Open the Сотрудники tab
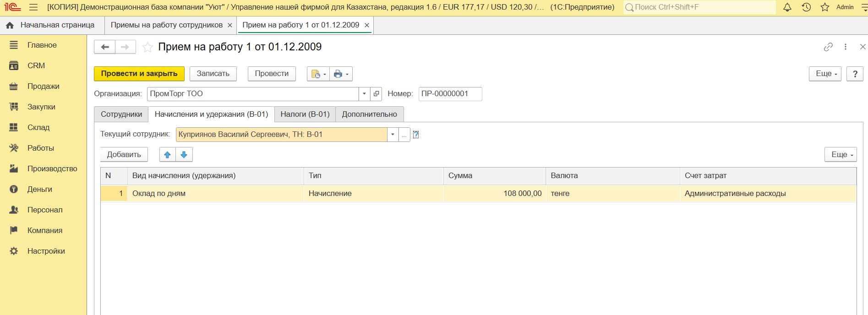868x315 pixels. pyautogui.click(x=121, y=114)
